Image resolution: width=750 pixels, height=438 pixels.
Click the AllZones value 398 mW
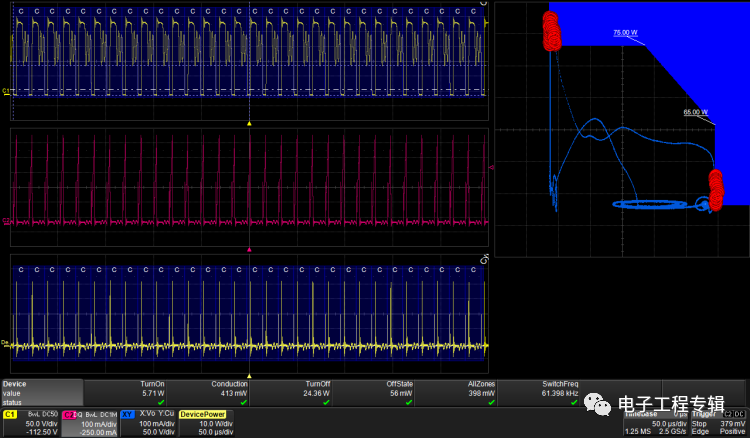pyautogui.click(x=482, y=394)
